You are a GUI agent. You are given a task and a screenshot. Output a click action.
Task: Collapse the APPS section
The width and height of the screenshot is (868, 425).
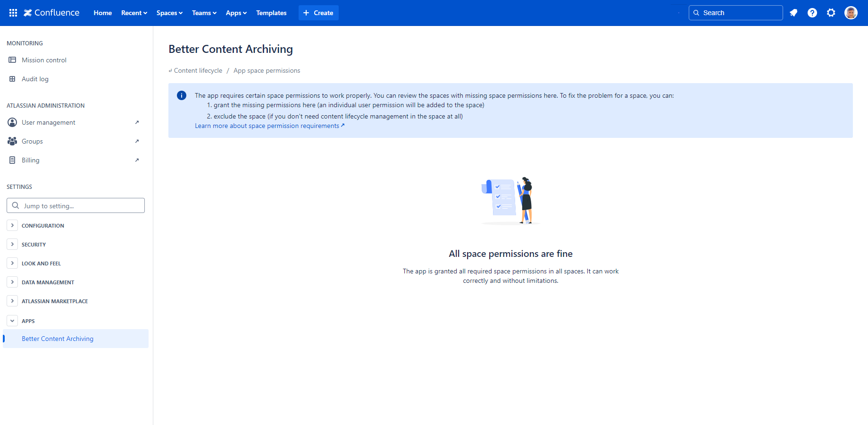tap(12, 321)
